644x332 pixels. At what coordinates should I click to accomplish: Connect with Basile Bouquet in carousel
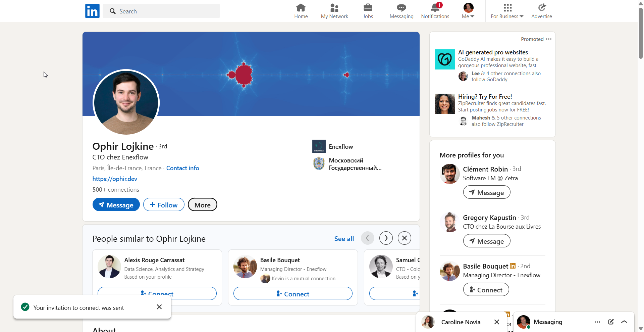tap(293, 294)
